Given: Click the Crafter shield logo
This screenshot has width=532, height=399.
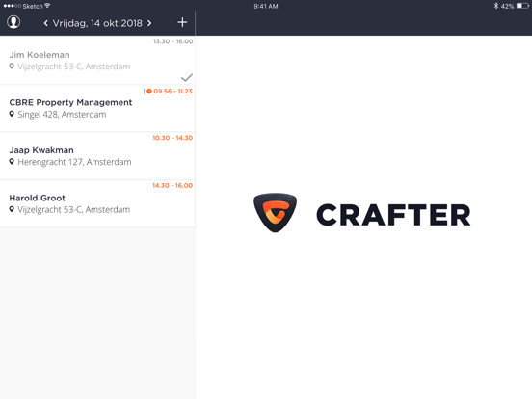Looking at the screenshot, I should (x=276, y=213).
